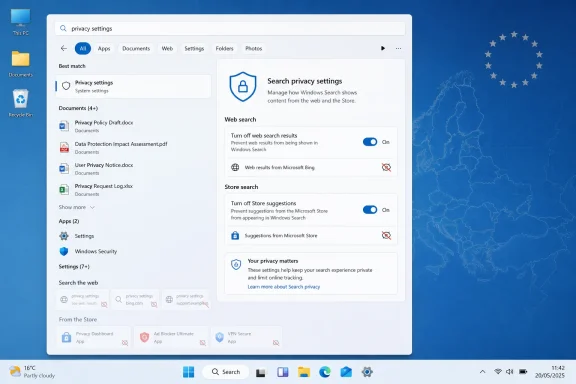Click the Store bag icon beside Suggestions from Microsoft Store

click(x=235, y=236)
